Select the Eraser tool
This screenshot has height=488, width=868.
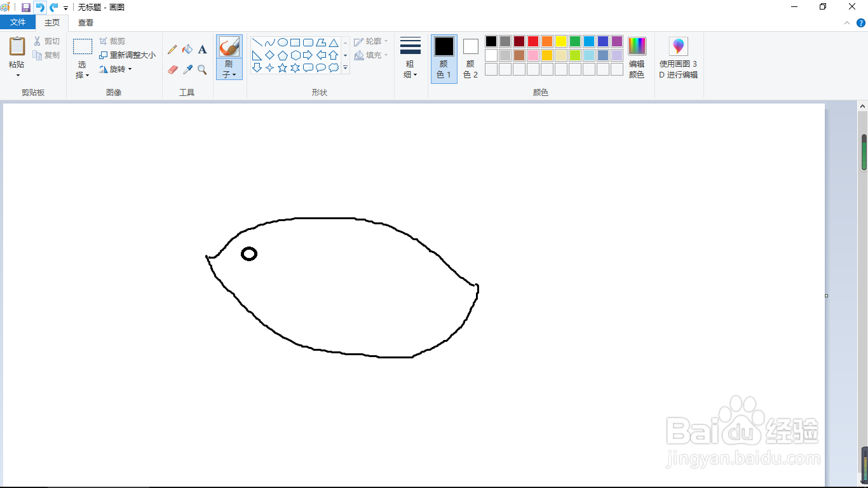pos(172,70)
